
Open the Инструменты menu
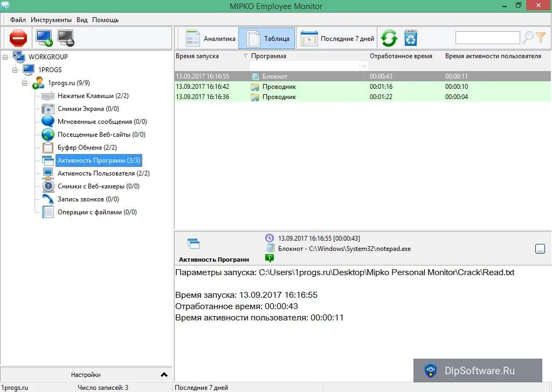(51, 20)
